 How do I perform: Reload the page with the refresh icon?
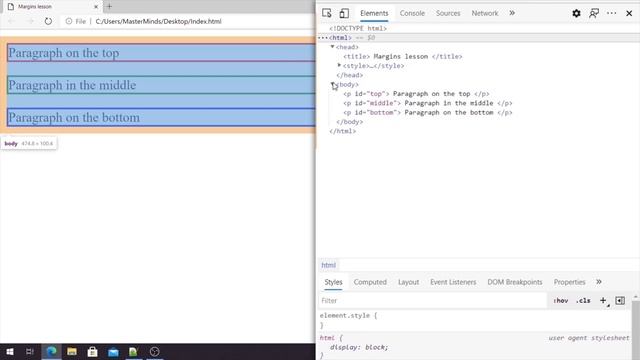point(48,21)
